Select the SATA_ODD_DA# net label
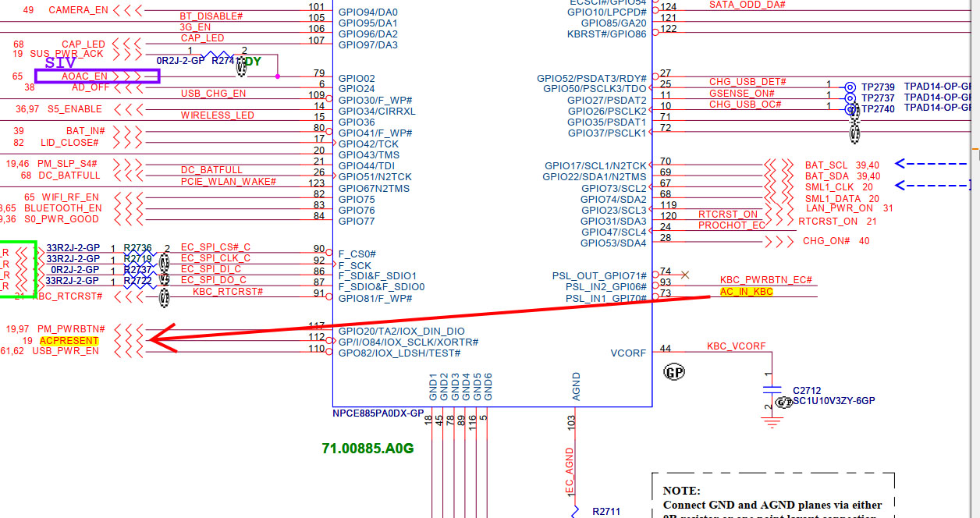The width and height of the screenshot is (980, 518). [747, 5]
